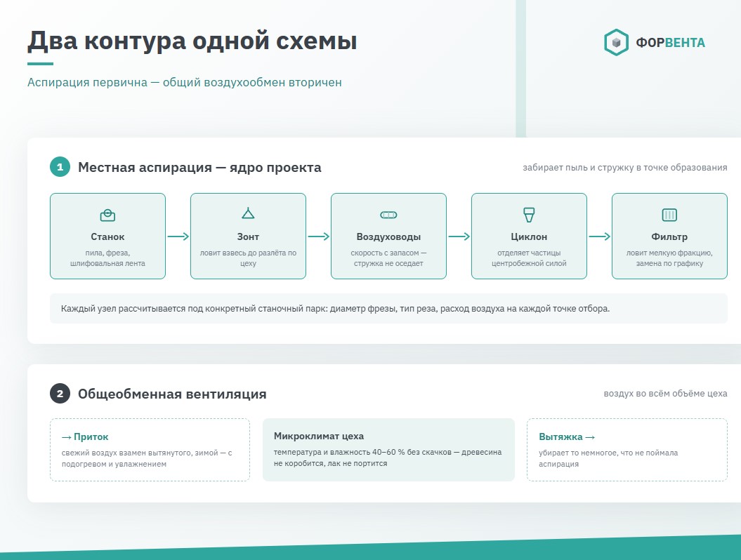Click heading Местная аспирация — ядро проекта
The width and height of the screenshot is (741, 560).
coord(199,167)
